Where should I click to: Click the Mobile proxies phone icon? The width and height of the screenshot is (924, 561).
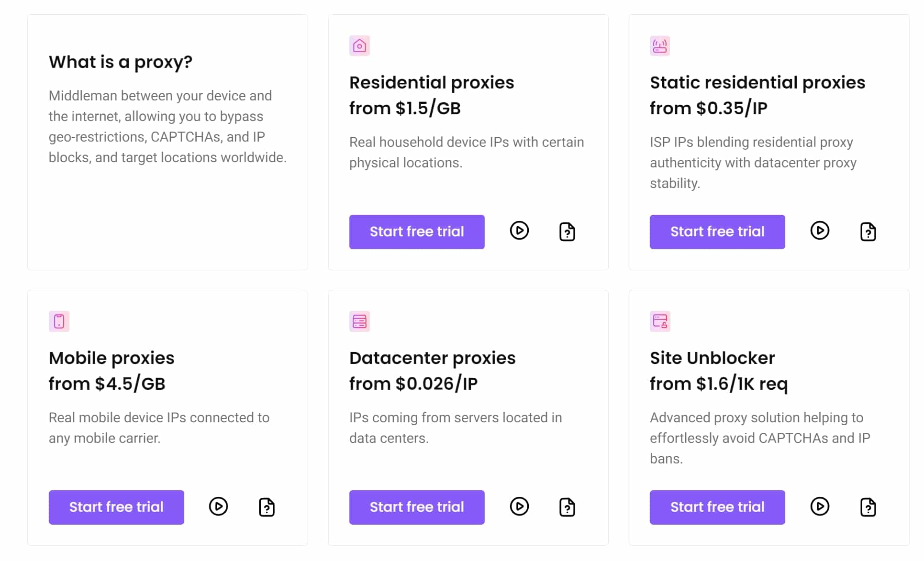(x=59, y=321)
